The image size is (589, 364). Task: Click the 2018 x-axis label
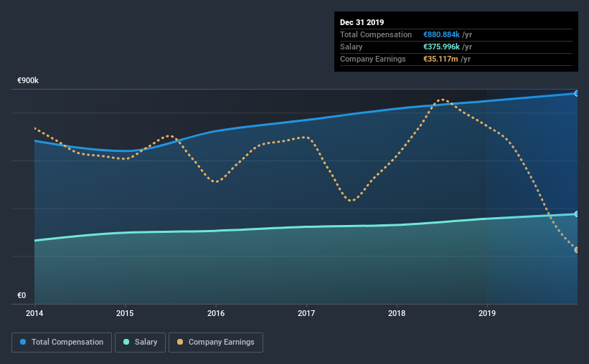397,313
